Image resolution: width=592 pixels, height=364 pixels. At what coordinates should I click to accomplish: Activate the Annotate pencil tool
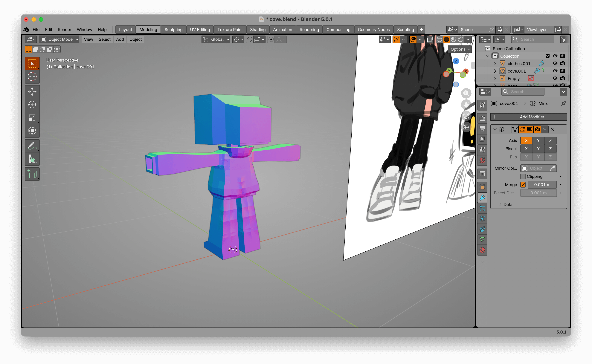pyautogui.click(x=32, y=146)
